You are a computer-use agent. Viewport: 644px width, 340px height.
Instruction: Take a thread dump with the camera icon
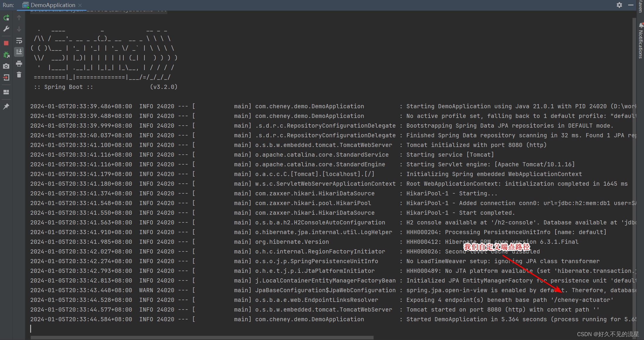tap(6, 66)
